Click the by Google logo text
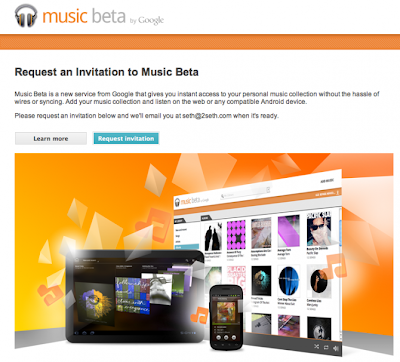 [x=147, y=20]
